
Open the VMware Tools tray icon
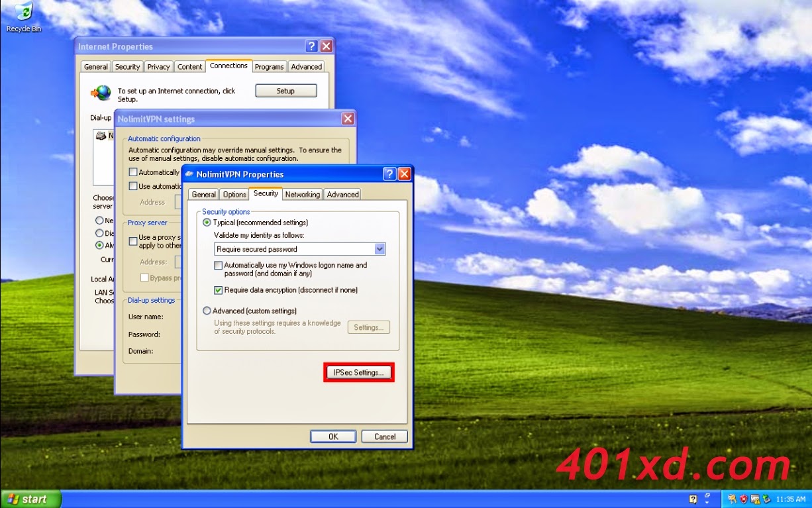(x=755, y=499)
